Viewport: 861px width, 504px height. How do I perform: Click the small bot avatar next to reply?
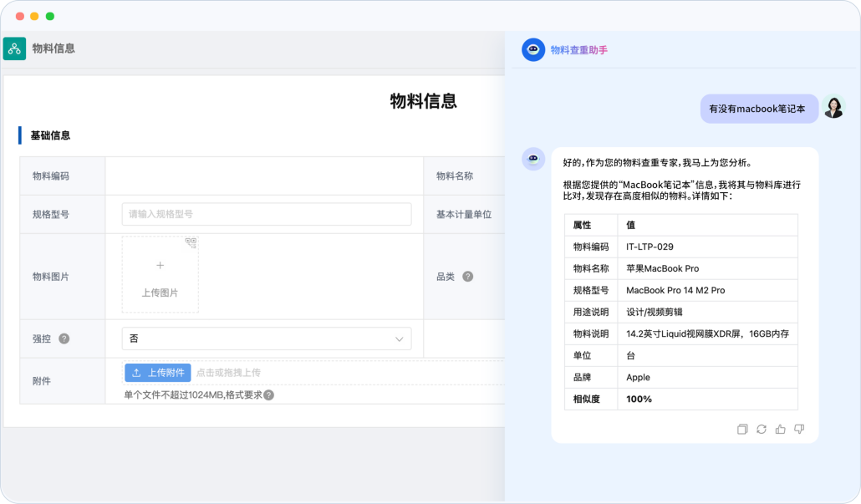[x=533, y=159]
